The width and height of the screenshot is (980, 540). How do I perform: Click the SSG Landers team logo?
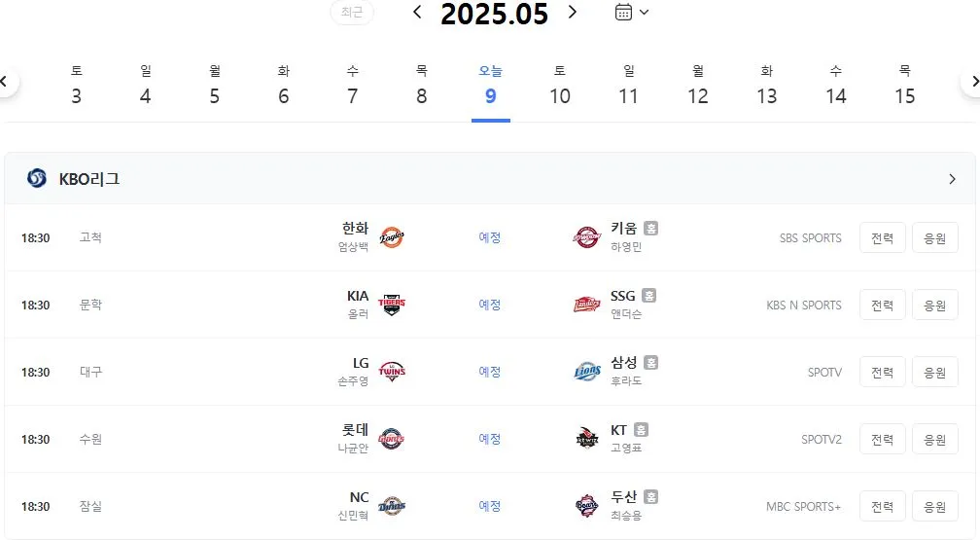(587, 305)
